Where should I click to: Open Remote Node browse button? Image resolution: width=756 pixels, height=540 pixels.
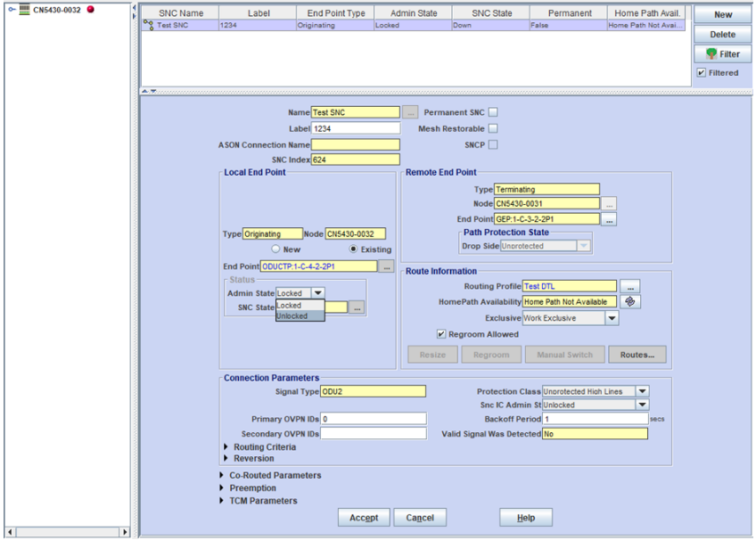pos(610,204)
